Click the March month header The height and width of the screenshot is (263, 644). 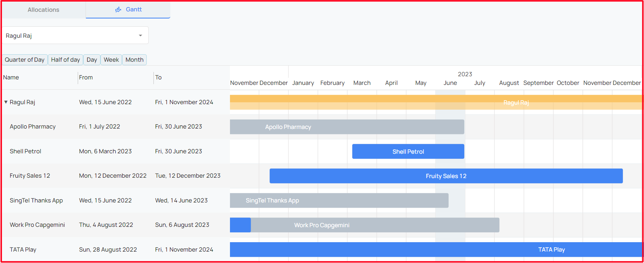click(x=362, y=83)
